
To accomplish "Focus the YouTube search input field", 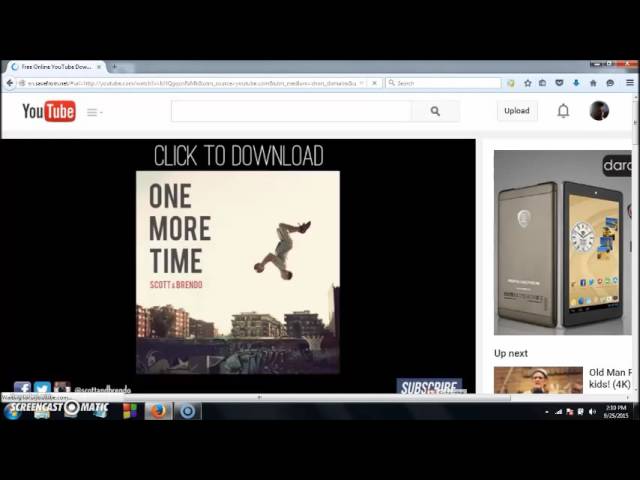I will point(291,111).
